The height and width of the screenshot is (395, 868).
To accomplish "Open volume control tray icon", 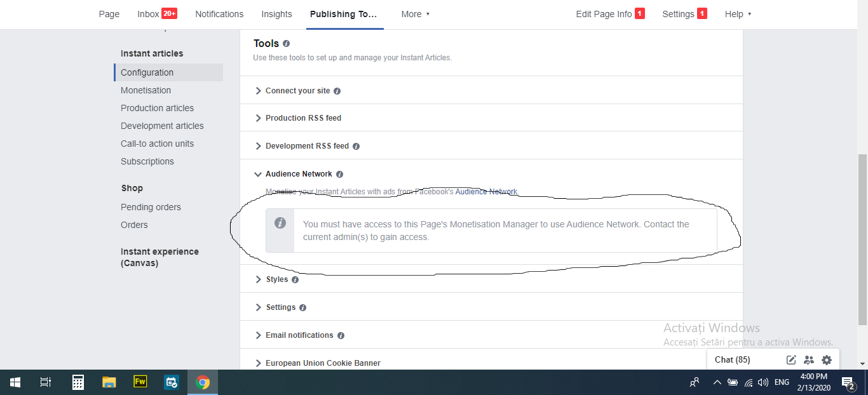I will [763, 382].
